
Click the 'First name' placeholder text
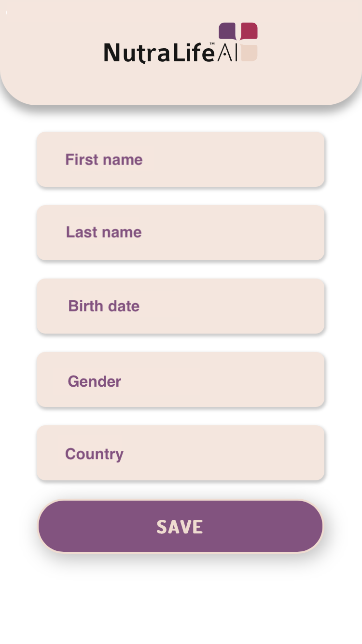point(104,159)
